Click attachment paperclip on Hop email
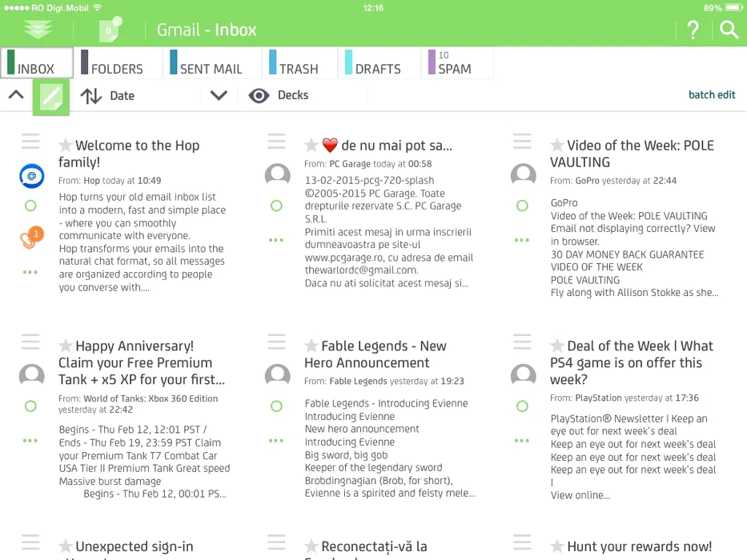 click(30, 238)
